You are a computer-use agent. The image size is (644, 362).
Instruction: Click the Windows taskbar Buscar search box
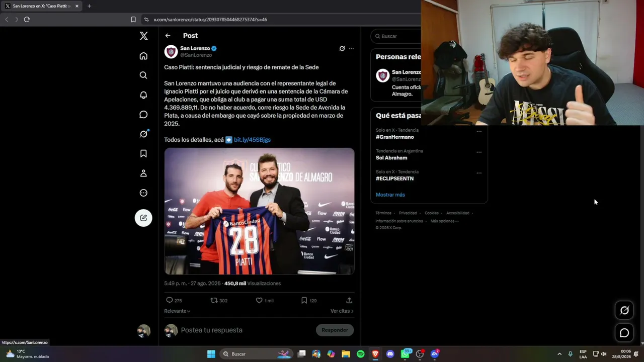[257, 354]
